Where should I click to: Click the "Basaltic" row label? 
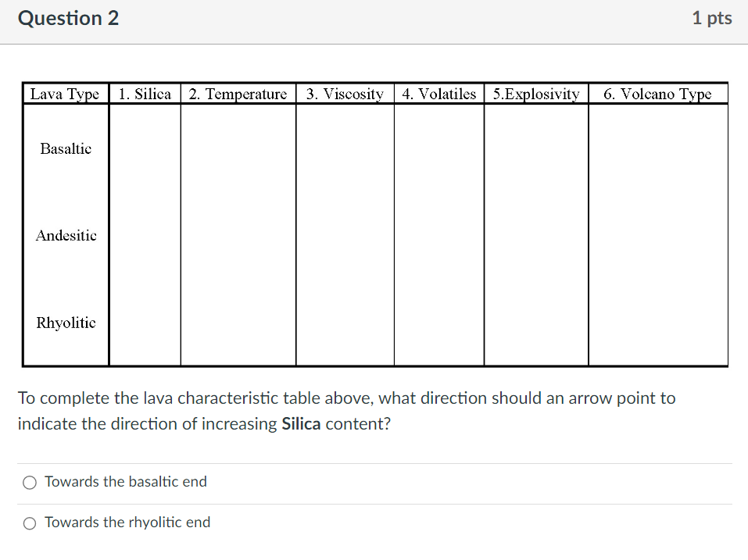click(65, 148)
